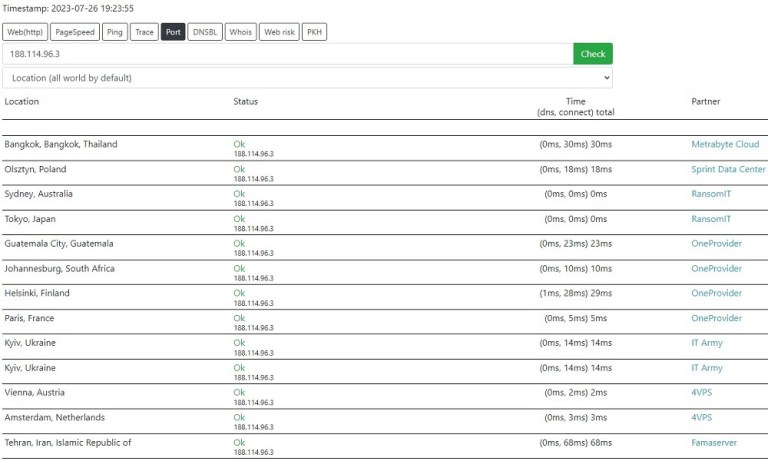Click the (0ms, 2ms) 2ms time value
The image size is (768, 461).
(576, 392)
